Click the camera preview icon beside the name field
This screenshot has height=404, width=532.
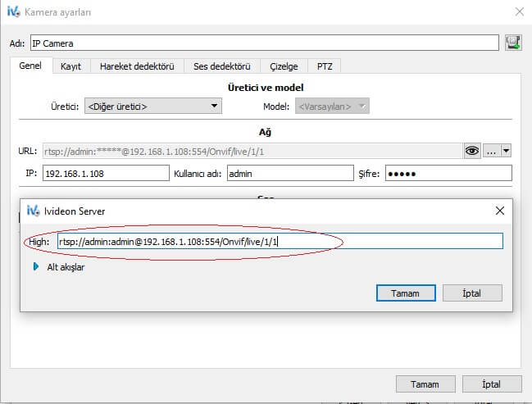pos(513,43)
